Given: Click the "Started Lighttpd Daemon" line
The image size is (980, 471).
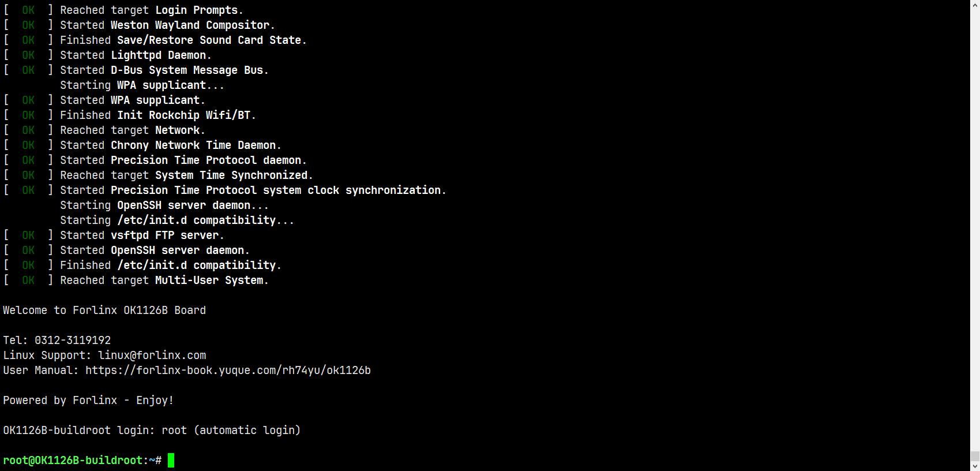Looking at the screenshot, I should (136, 55).
